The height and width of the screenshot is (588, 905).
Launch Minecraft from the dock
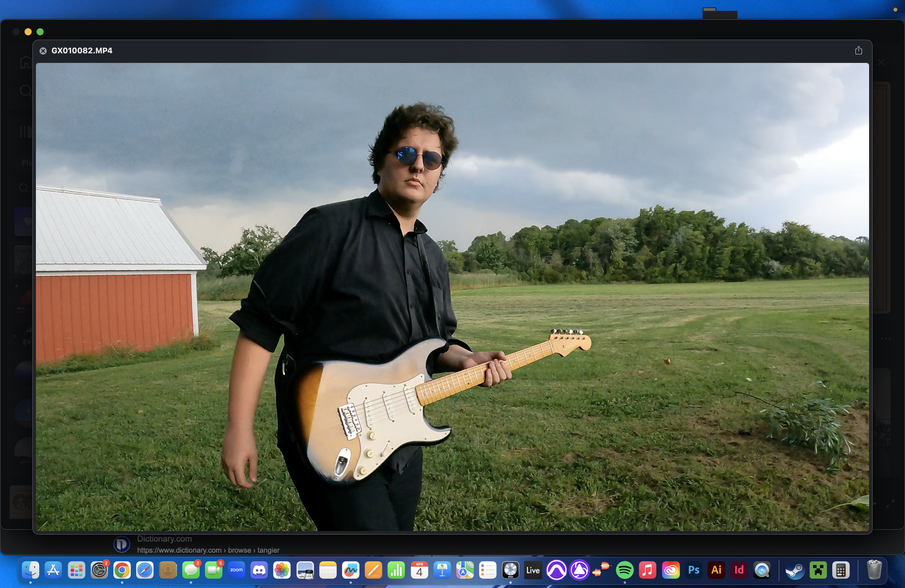point(818,570)
